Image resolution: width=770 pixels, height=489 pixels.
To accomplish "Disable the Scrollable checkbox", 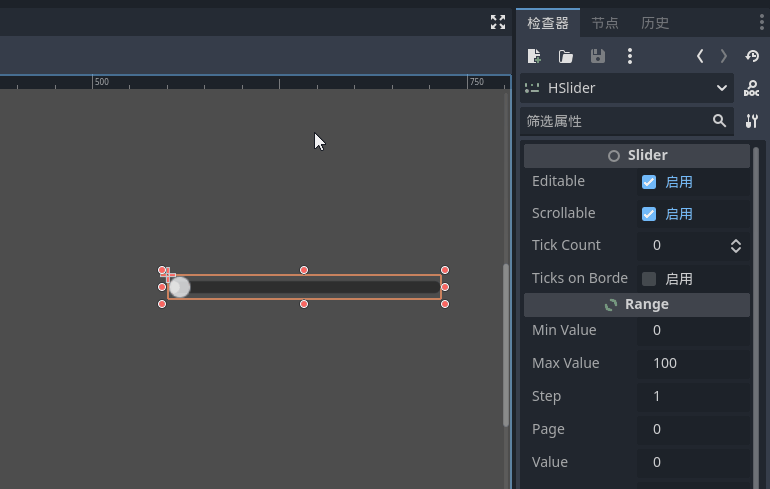I will 649,214.
